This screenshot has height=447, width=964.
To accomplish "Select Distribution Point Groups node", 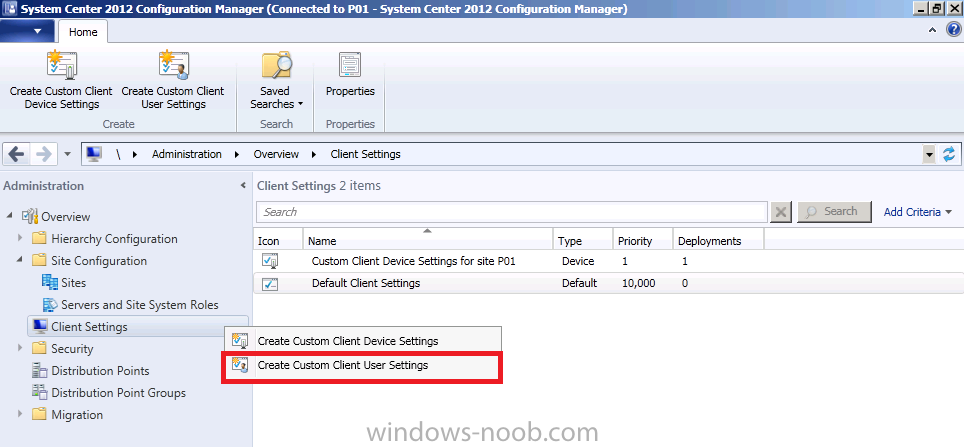I will [x=118, y=393].
